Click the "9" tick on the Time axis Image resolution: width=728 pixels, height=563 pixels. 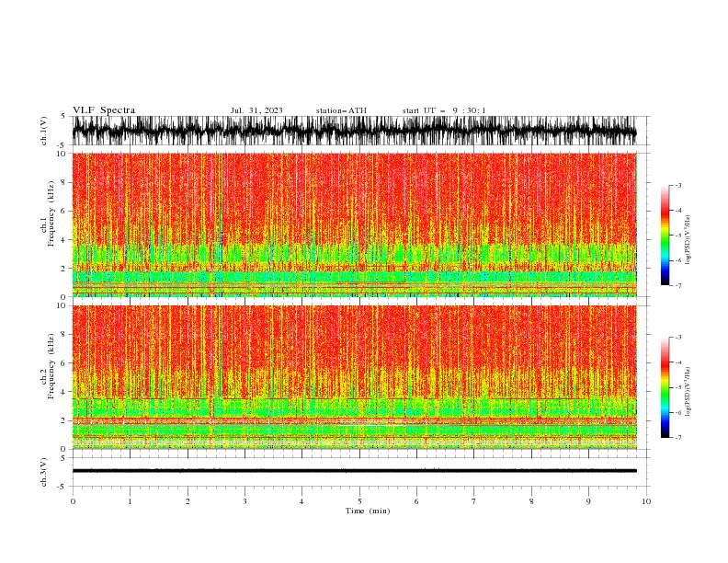(588, 501)
